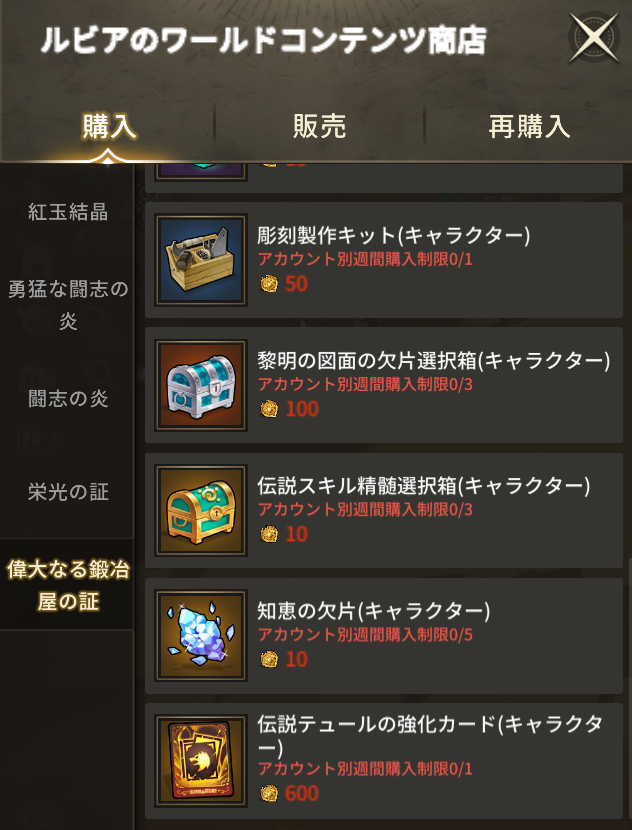Select the 偉大なる鍛冶屋の証 category
632x830 pixels.
click(68, 585)
